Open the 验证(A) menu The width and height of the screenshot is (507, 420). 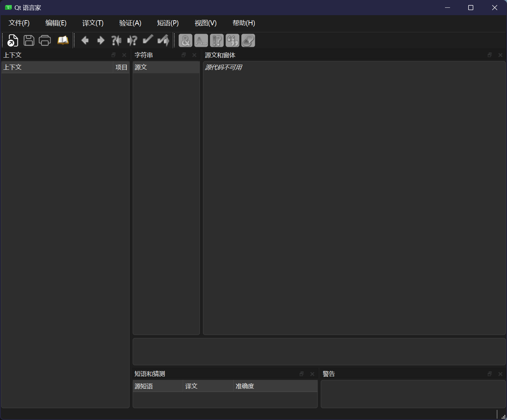pos(130,23)
